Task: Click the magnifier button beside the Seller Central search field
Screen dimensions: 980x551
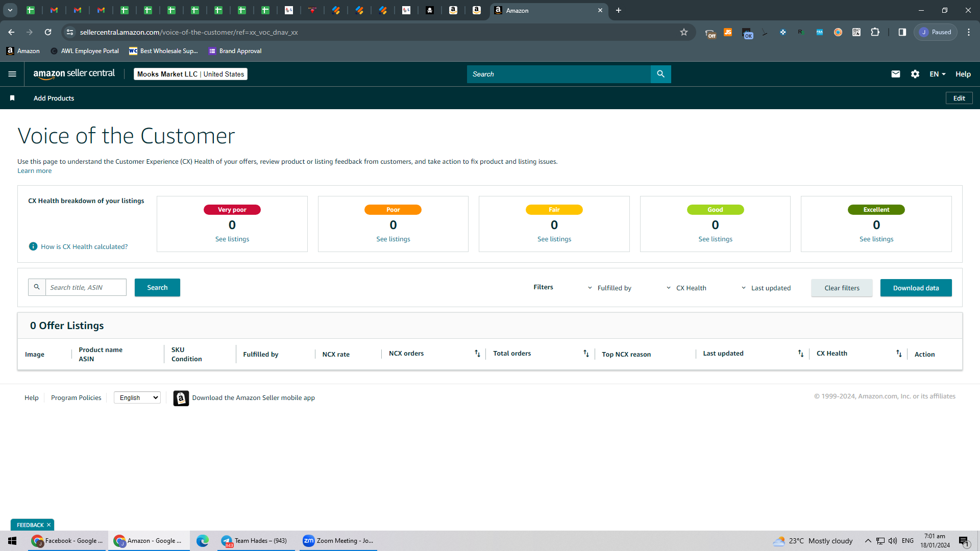Action: click(660, 74)
